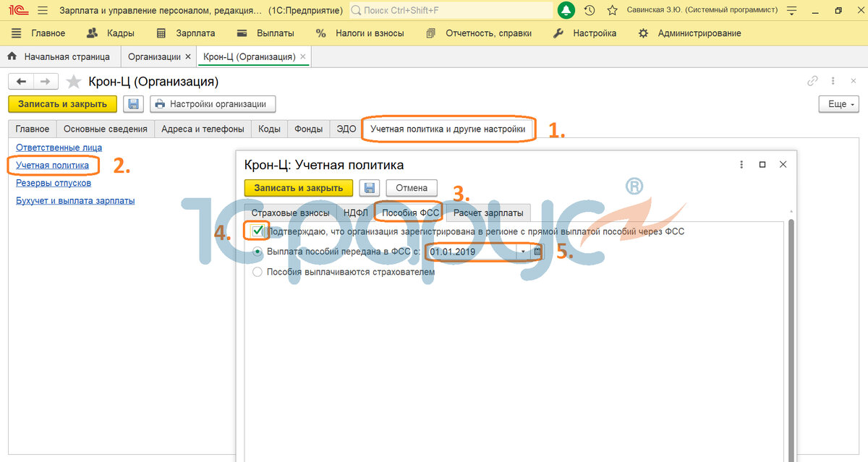This screenshot has width=868, height=462.
Task: Open Учетная политика dialog three-dot menu
Action: click(741, 165)
